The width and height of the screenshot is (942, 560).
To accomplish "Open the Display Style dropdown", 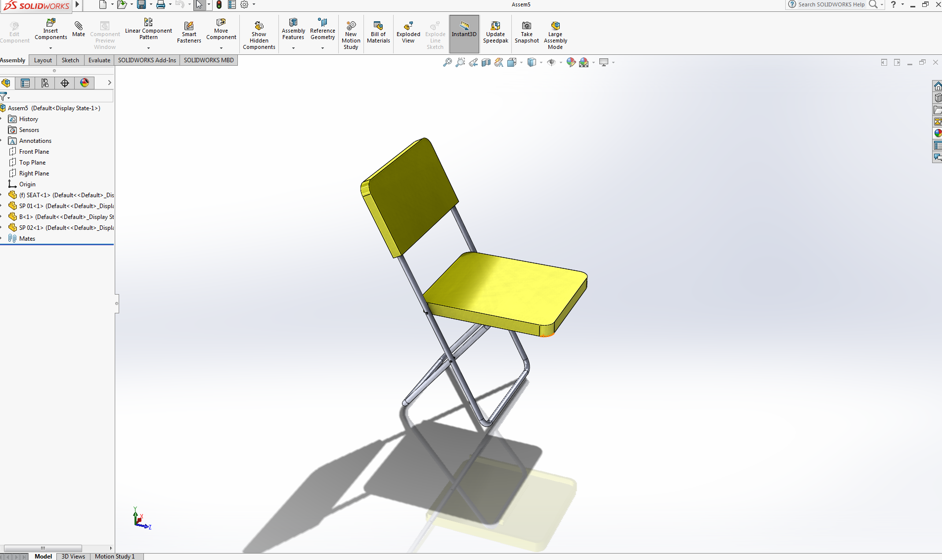I will pos(541,62).
